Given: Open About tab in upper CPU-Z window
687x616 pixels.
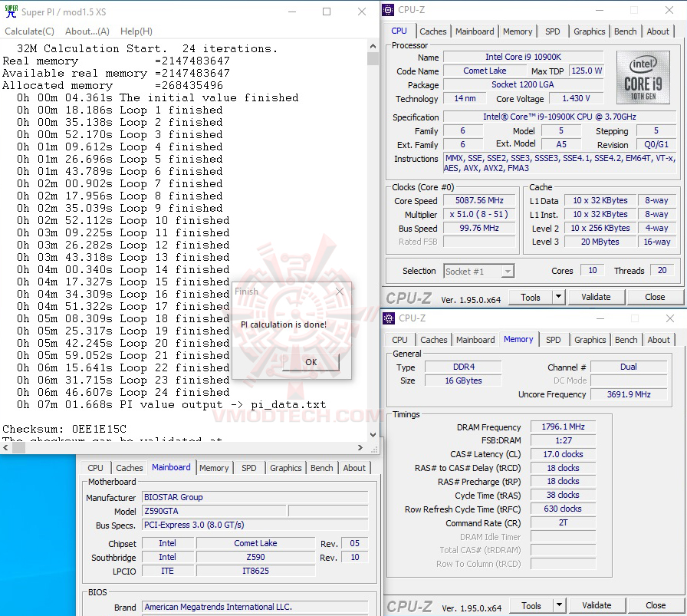Looking at the screenshot, I should pos(658,31).
